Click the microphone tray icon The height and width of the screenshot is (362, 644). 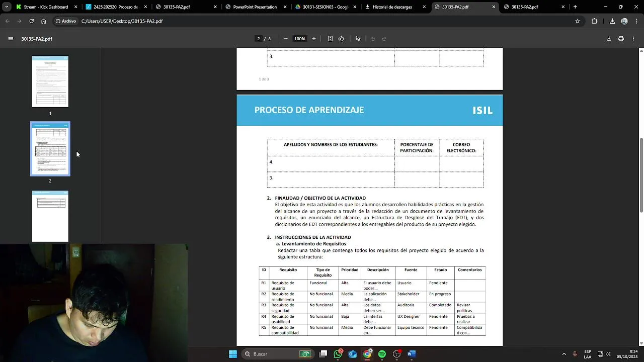[x=575, y=354]
